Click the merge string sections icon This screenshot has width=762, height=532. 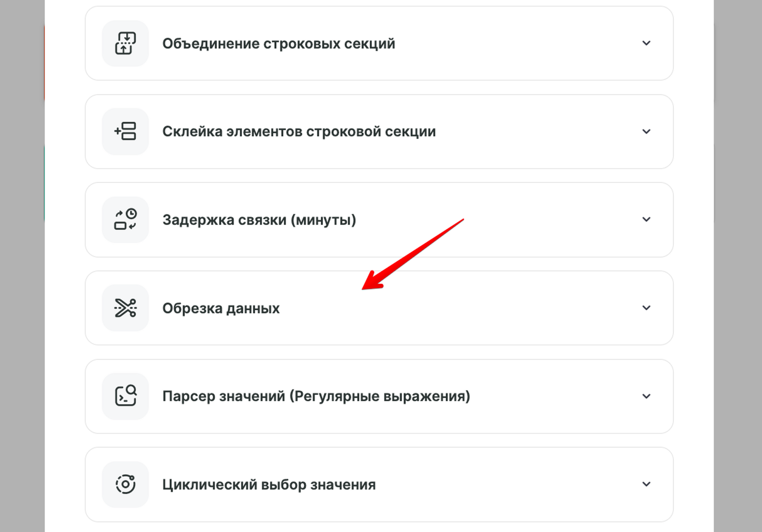click(x=125, y=43)
